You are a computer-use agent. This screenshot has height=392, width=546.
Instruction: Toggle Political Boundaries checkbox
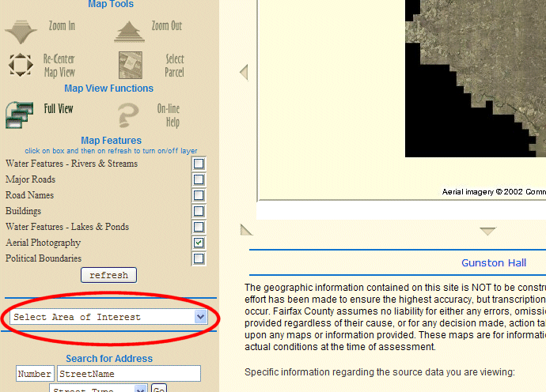pos(199,258)
